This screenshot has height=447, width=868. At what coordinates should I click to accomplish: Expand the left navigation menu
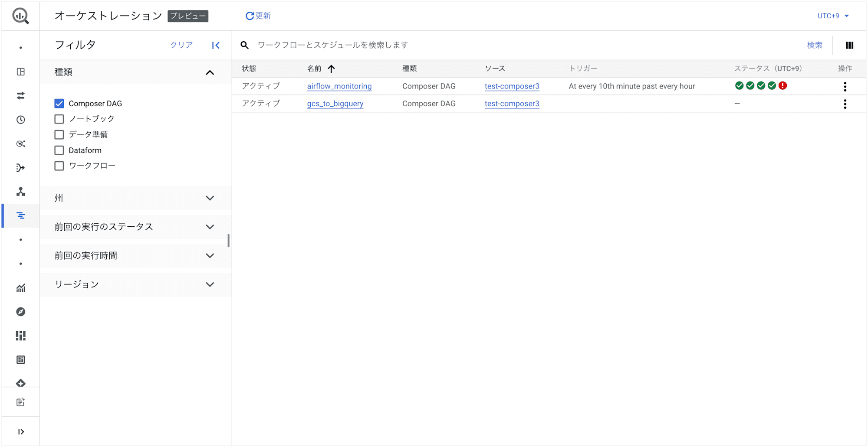pyautogui.click(x=20, y=432)
